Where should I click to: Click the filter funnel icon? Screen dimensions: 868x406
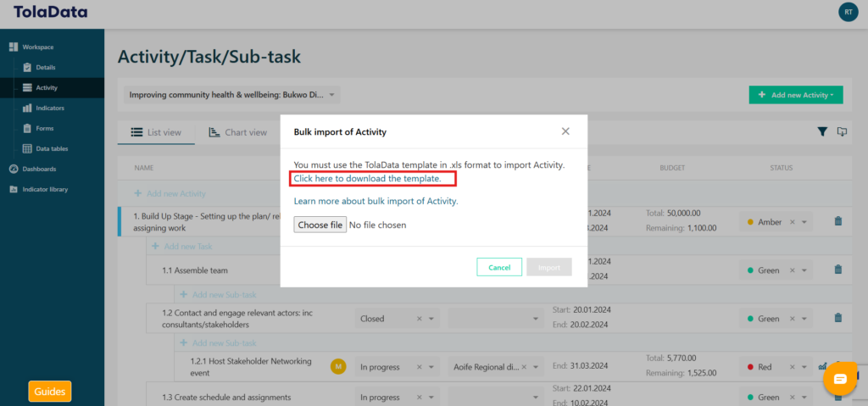click(x=821, y=131)
